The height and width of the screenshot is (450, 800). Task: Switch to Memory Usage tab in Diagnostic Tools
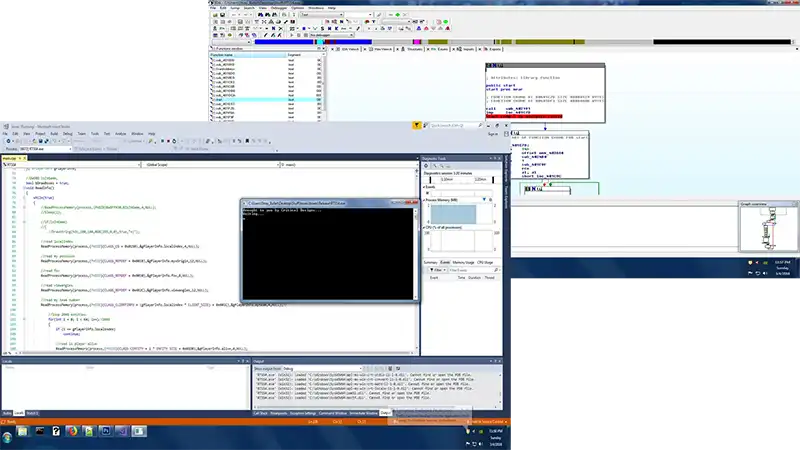(x=463, y=262)
